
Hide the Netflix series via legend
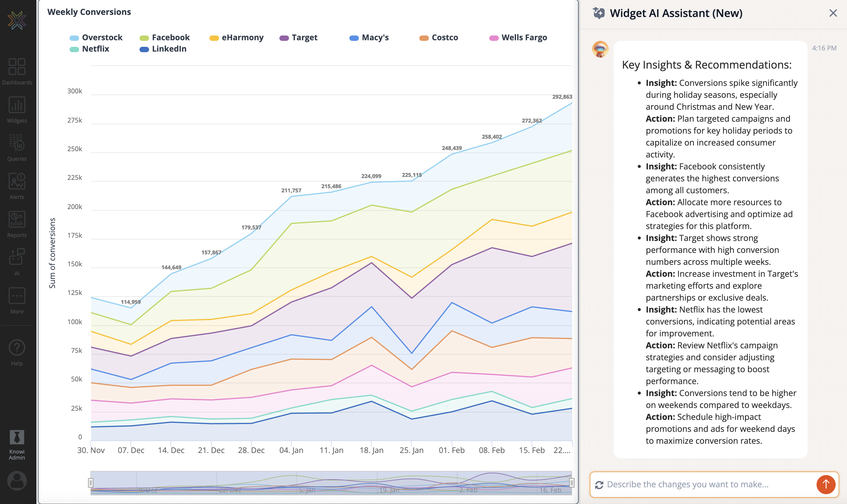(x=96, y=49)
